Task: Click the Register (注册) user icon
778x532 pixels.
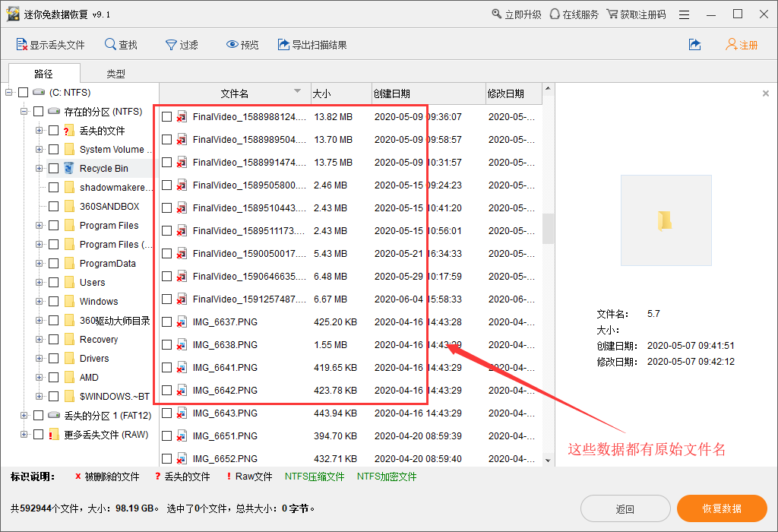Action: 732,45
